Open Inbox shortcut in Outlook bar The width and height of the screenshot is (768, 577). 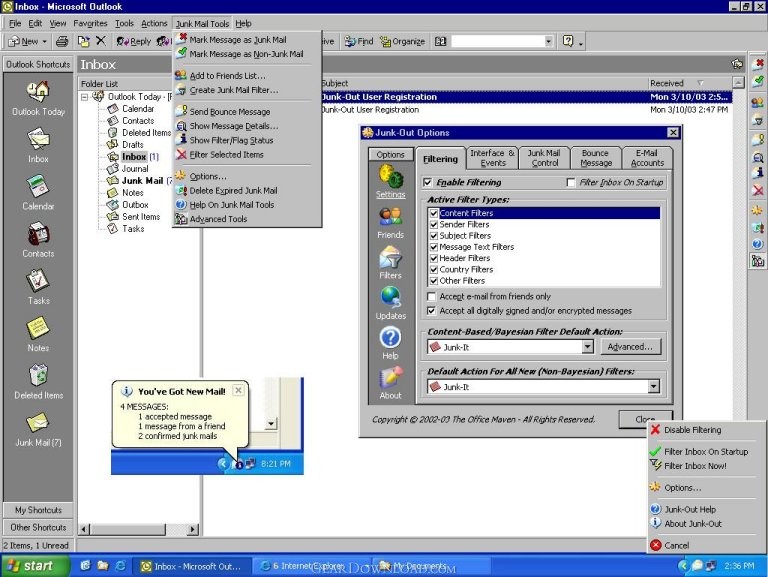coord(38,139)
